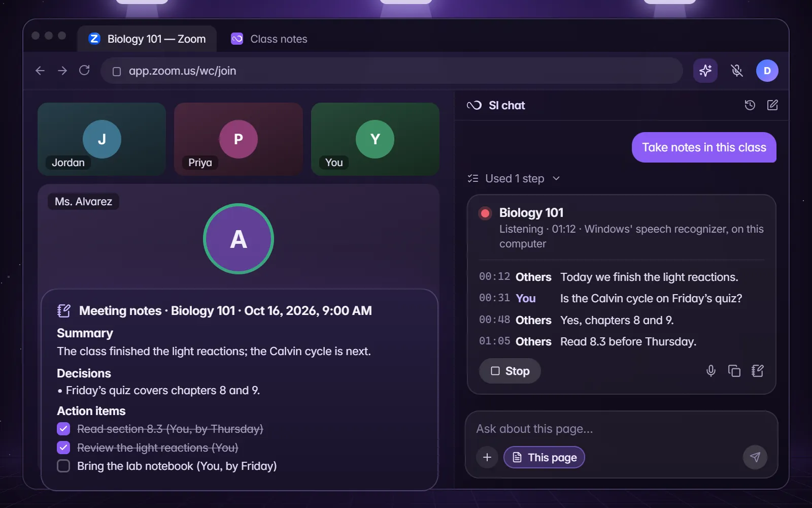
Task: Copy the transcript with the copy icon
Action: pos(734,371)
